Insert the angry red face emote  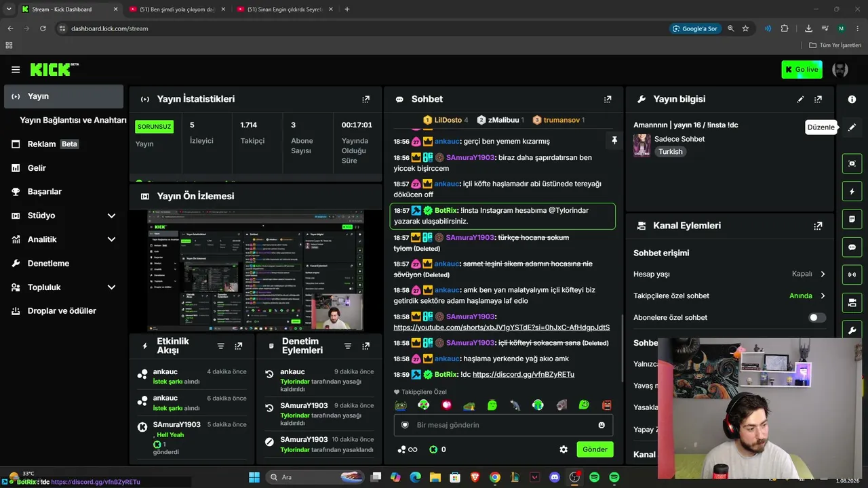point(607,405)
